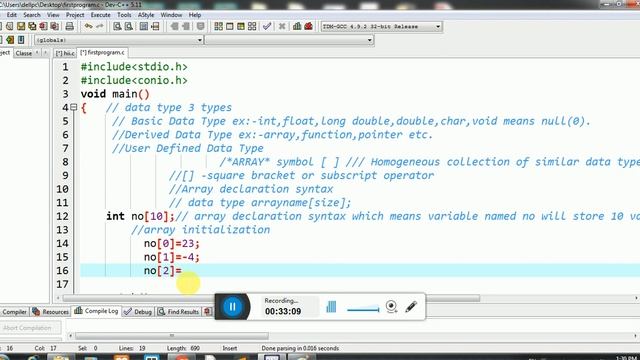Adjust the recorder volume slider

click(x=363, y=309)
